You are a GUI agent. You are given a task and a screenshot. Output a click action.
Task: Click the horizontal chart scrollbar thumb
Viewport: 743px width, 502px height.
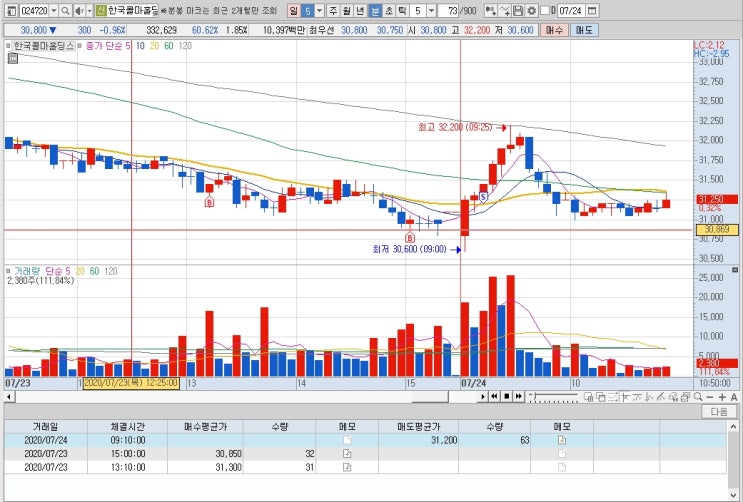pos(430,397)
